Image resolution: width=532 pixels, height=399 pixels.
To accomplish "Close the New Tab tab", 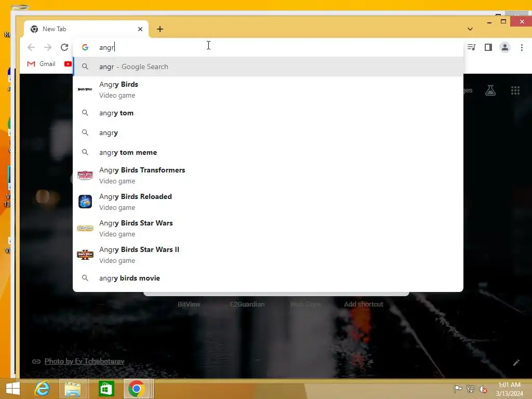I will (140, 29).
